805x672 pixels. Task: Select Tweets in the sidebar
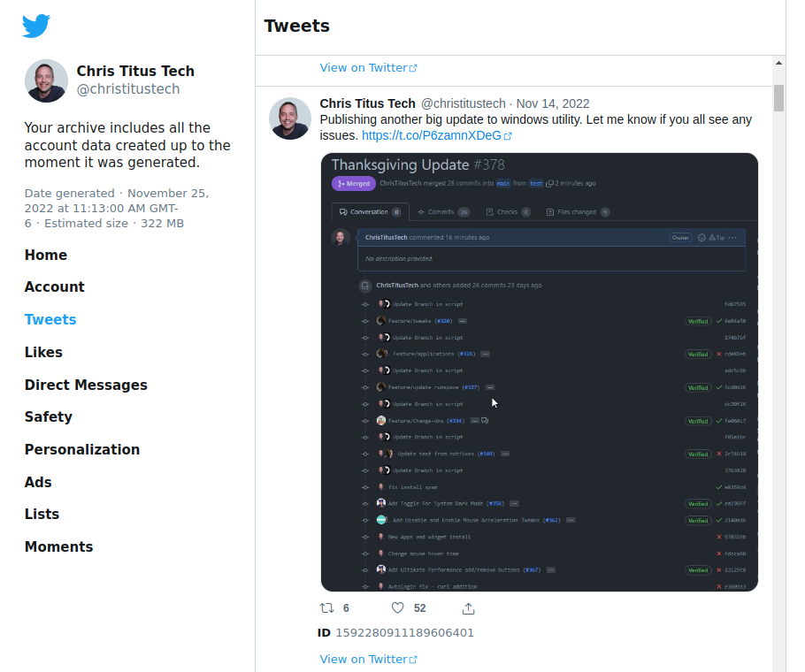tap(50, 319)
